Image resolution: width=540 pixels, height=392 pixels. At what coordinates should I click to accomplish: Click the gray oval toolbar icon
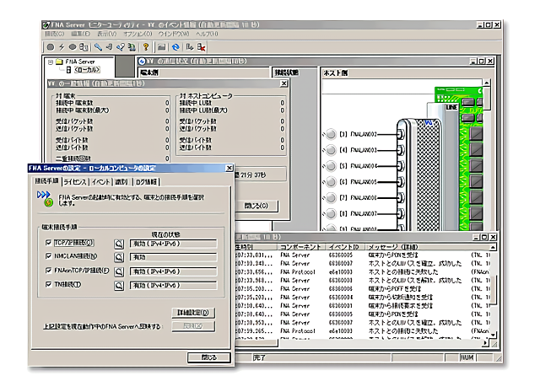click(73, 47)
